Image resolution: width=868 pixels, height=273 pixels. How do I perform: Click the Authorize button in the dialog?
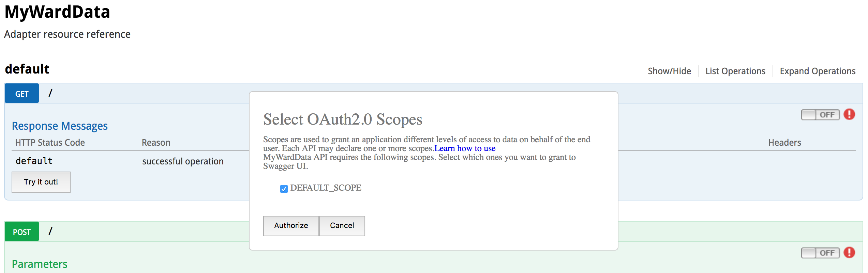(291, 226)
